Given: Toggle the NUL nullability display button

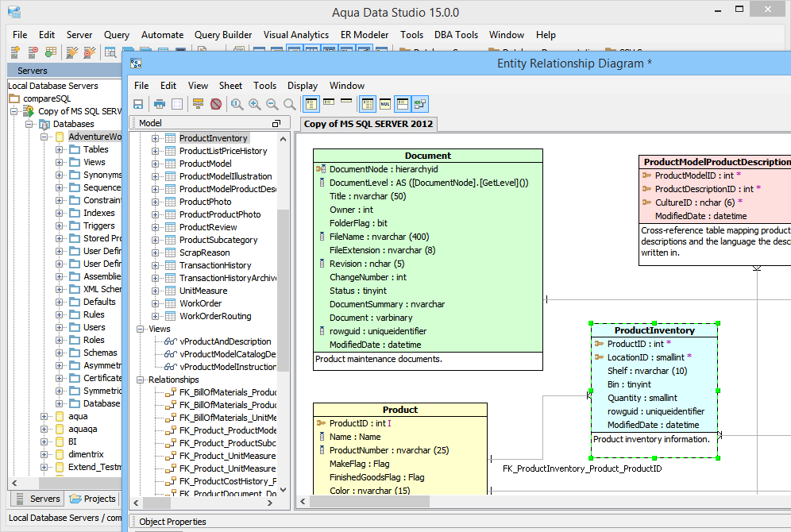Looking at the screenshot, I should tap(384, 104).
